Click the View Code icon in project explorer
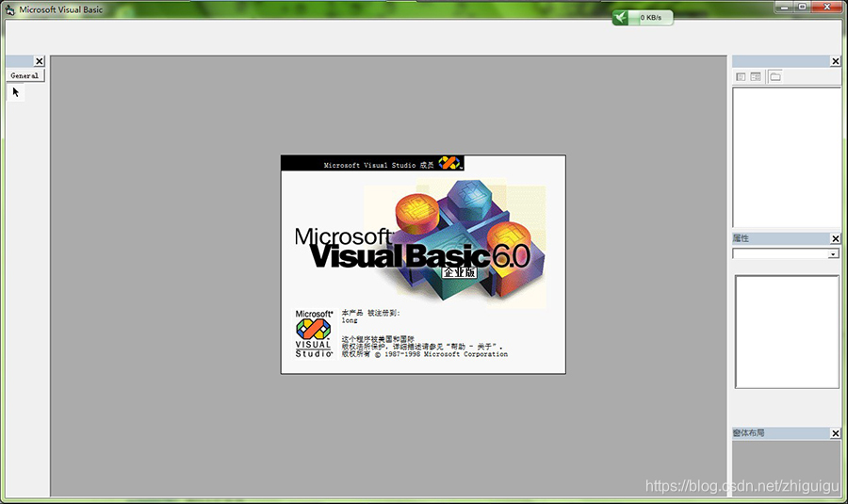 (741, 77)
